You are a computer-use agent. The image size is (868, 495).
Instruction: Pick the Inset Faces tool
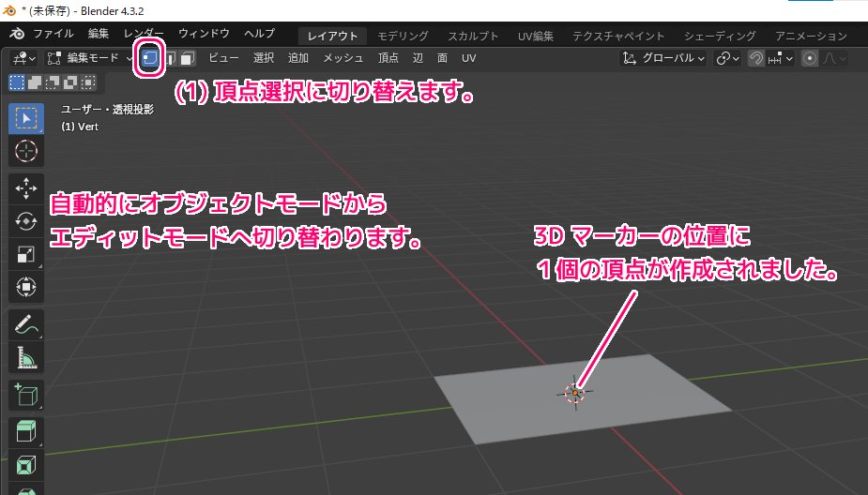pos(26,465)
